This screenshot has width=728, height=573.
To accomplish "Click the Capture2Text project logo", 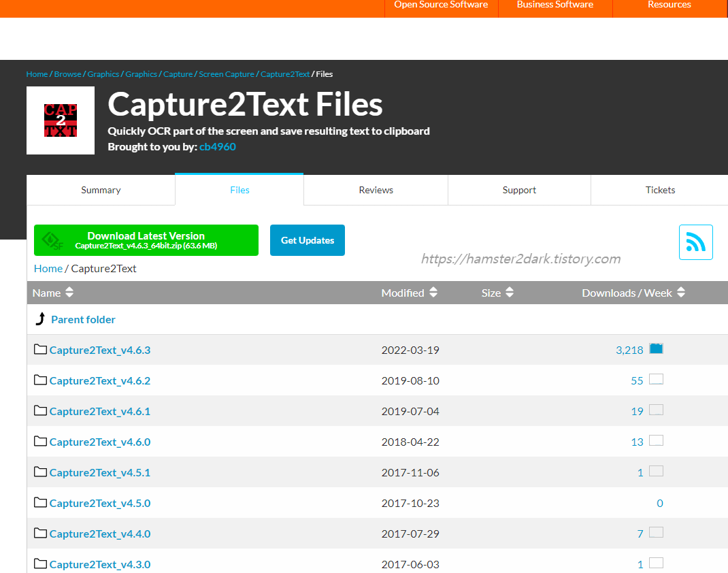I will [x=61, y=120].
